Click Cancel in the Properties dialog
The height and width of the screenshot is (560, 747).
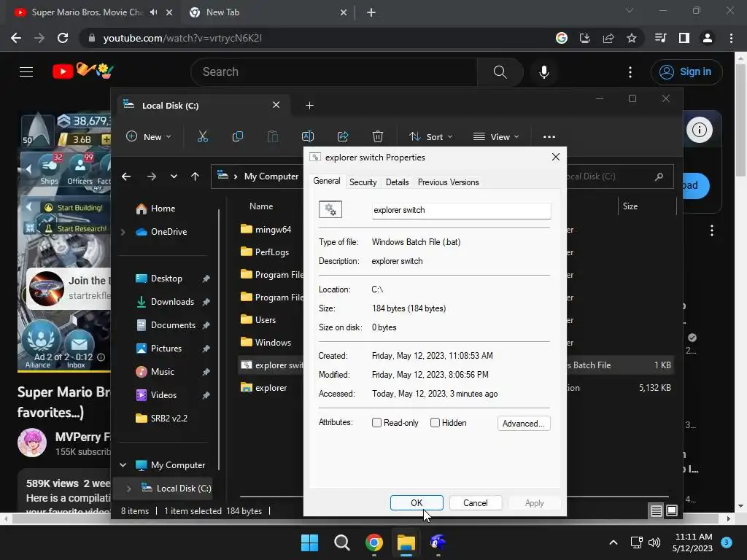(x=476, y=503)
